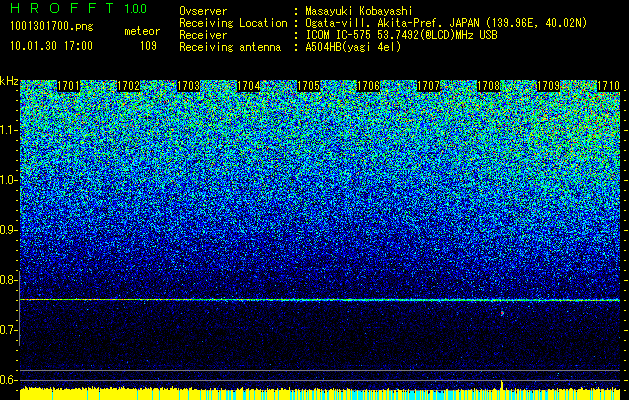Click the date text 10.01.30 17:00
Screen dimensions: 629x400
click(x=51, y=46)
